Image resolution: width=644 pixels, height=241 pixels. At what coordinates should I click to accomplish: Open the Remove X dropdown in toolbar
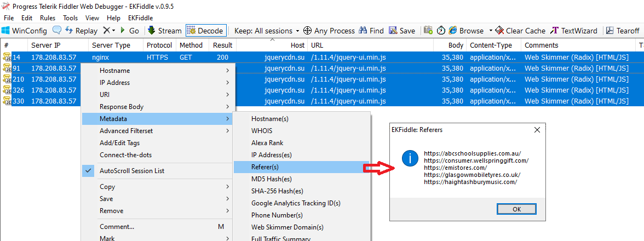[110, 31]
